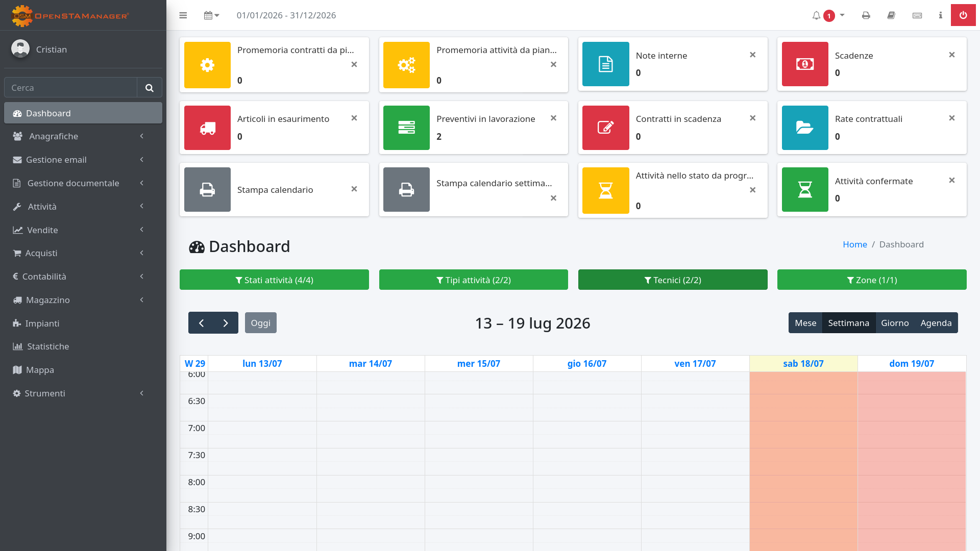The width and height of the screenshot is (980, 551).
Task: Open Cristian's user avatar
Action: pyautogui.click(x=20, y=49)
